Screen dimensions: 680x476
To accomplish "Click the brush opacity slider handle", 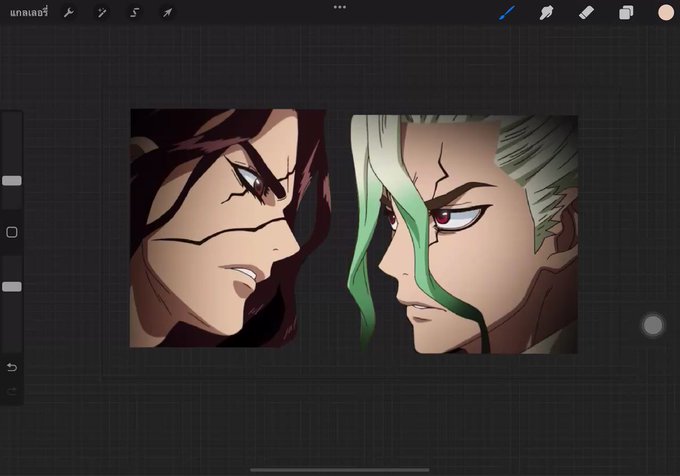I will coord(12,287).
